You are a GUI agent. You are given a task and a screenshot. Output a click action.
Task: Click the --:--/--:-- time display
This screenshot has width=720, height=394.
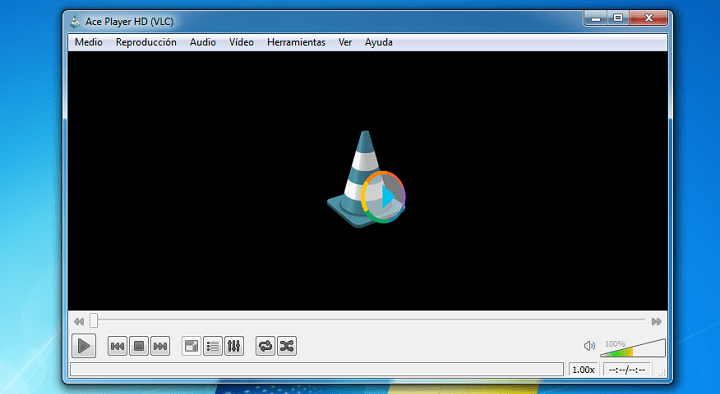627,370
